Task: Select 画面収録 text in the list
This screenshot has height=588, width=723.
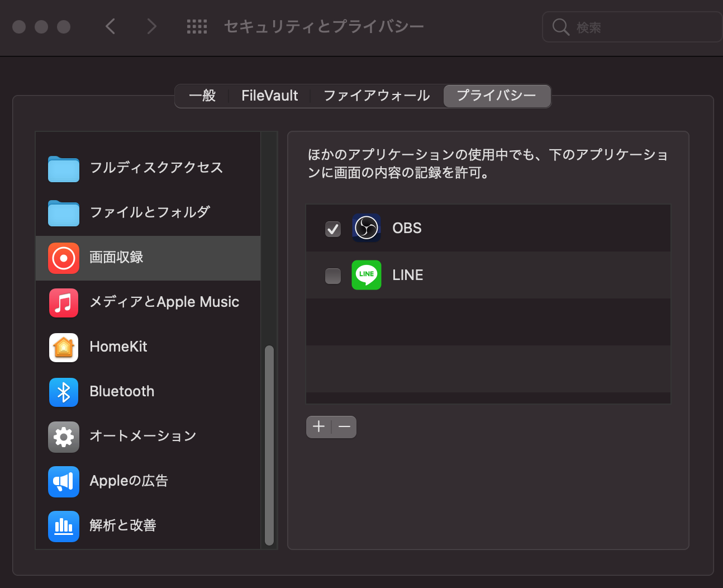Action: 117,257
